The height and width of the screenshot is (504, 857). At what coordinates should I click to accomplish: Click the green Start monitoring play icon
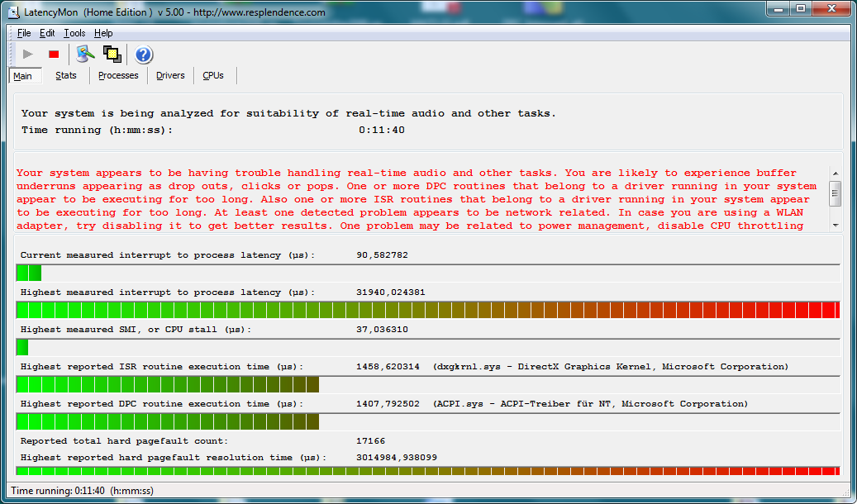point(27,54)
